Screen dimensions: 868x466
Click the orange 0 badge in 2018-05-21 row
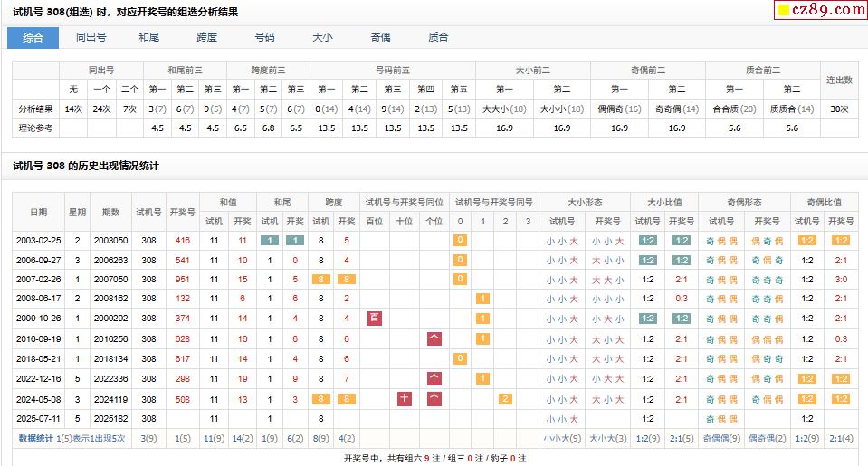click(x=460, y=358)
